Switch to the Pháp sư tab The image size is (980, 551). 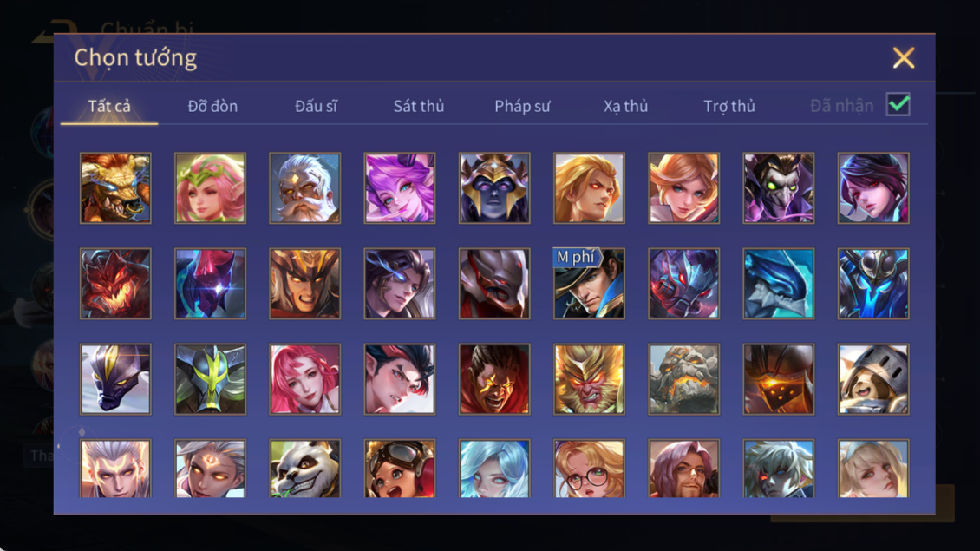(x=522, y=107)
